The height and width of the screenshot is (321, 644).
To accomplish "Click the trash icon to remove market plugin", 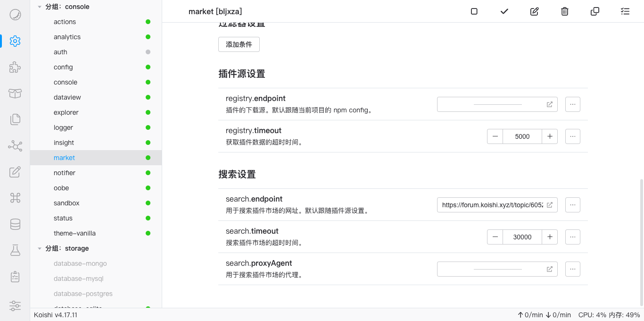I will [x=565, y=11].
